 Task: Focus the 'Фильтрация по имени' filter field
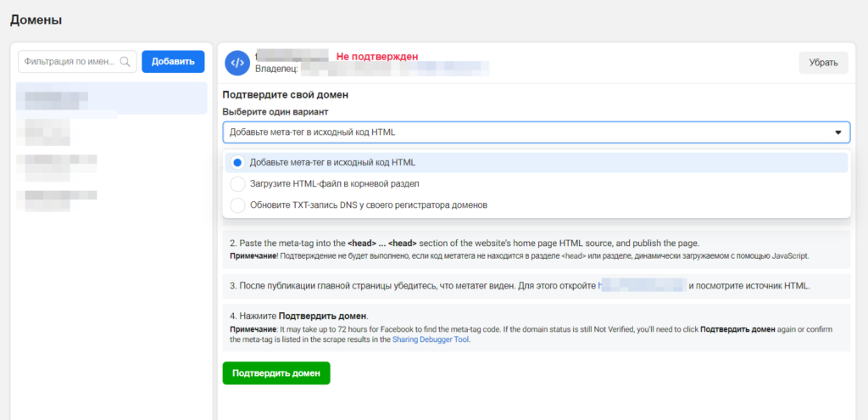pos(72,61)
